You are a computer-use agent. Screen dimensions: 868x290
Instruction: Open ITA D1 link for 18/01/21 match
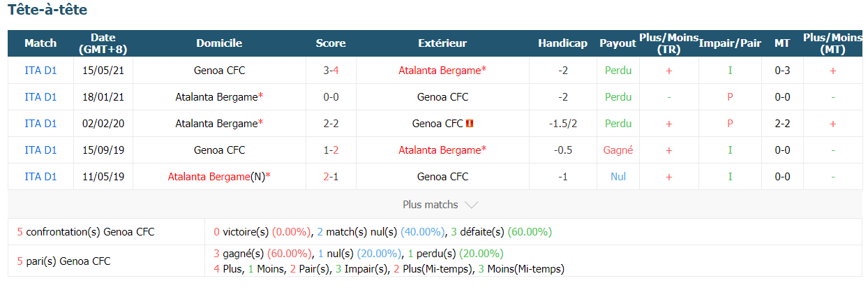coord(40,97)
